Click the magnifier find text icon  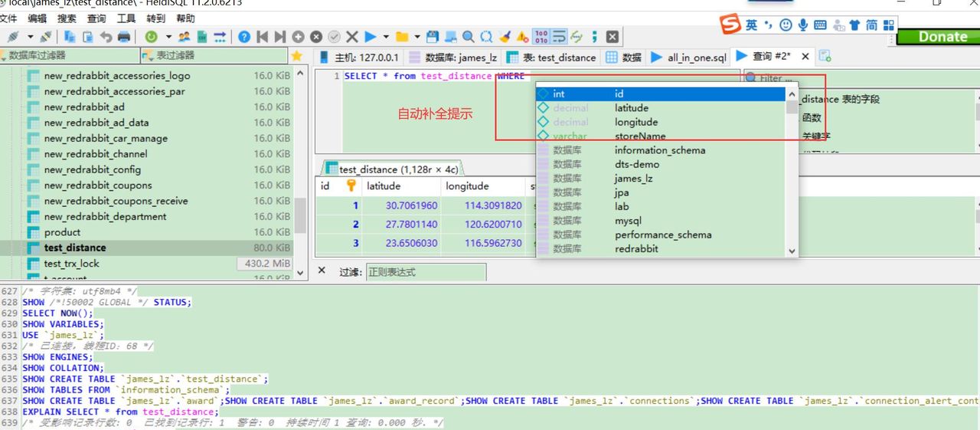tap(468, 37)
